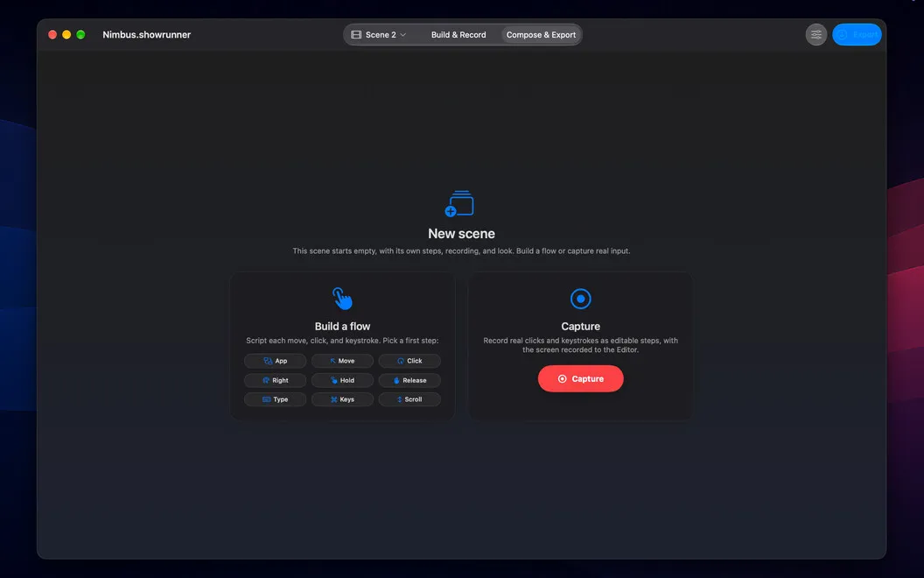Click the "This scene starts empty" description line
Screen dimensions: 924x578
(x=461, y=251)
